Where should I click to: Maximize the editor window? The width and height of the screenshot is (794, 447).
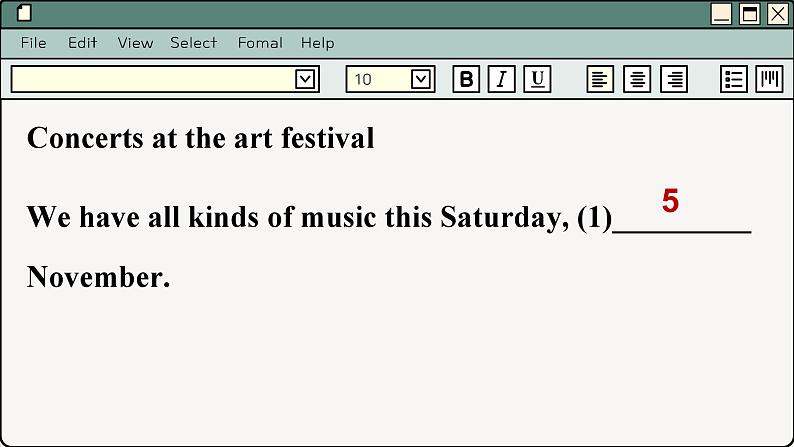pos(749,14)
